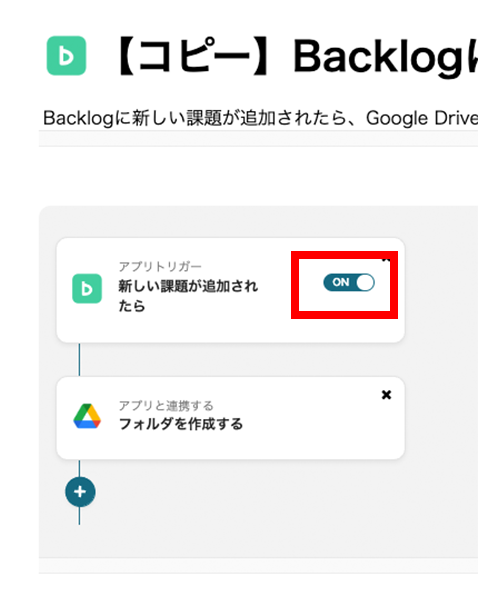Click connector line below the plus button

pyautogui.click(x=79, y=516)
